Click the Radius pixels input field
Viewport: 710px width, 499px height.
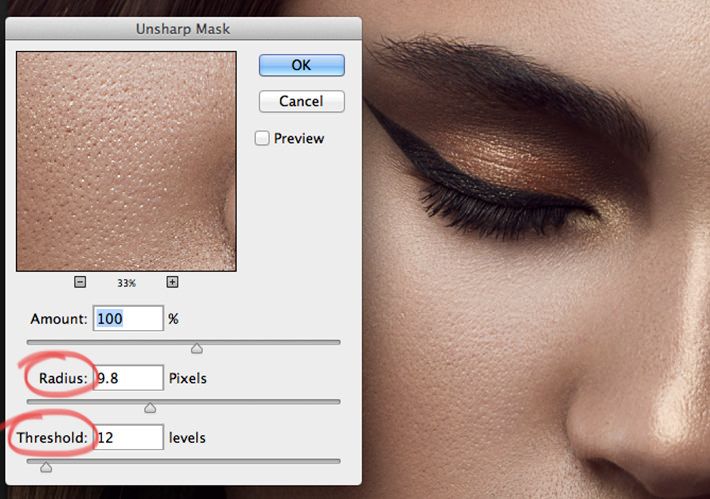click(128, 378)
